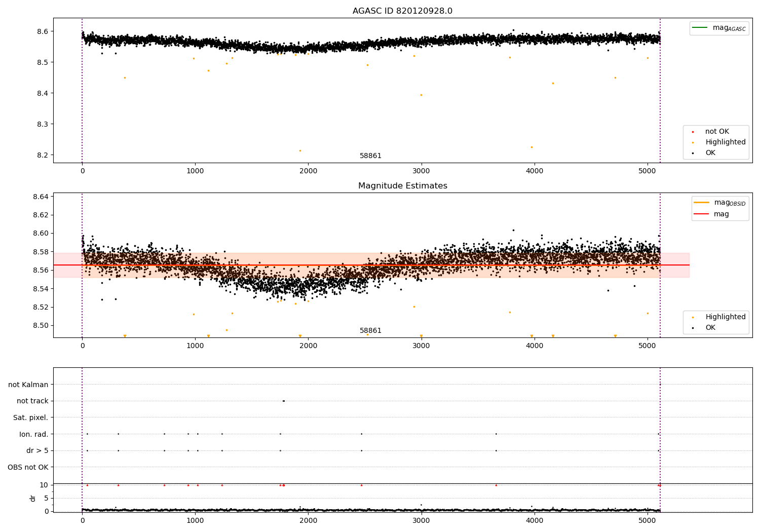Click the "OBS not OK" axis label
Viewport: 760px width, 532px height.
[28, 468]
